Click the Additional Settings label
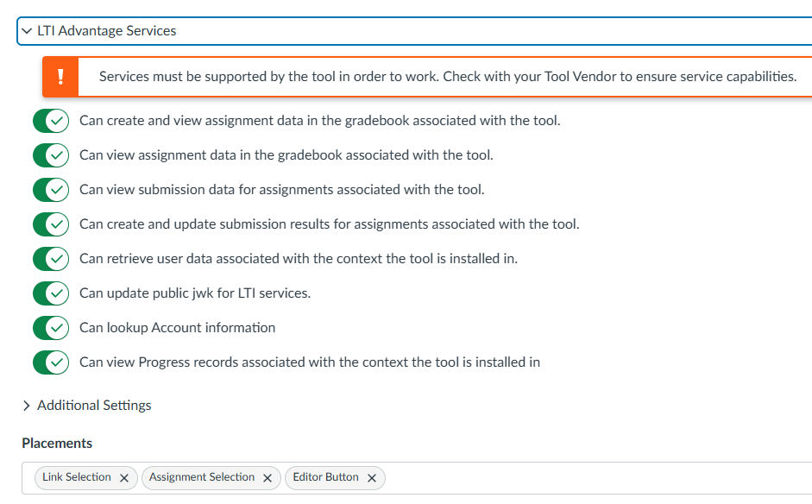812x504 pixels. coord(94,406)
